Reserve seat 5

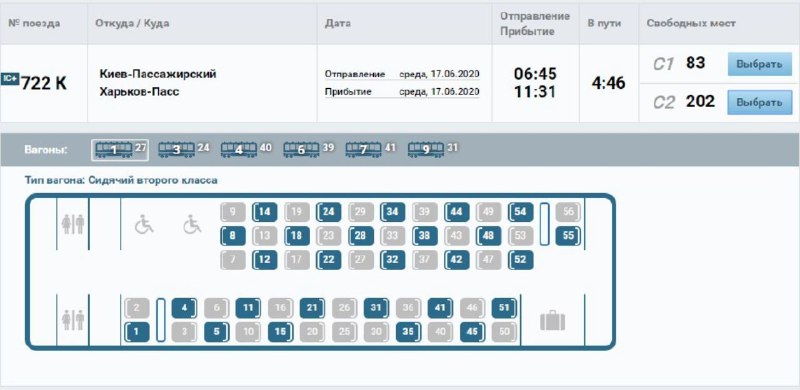coord(216,332)
